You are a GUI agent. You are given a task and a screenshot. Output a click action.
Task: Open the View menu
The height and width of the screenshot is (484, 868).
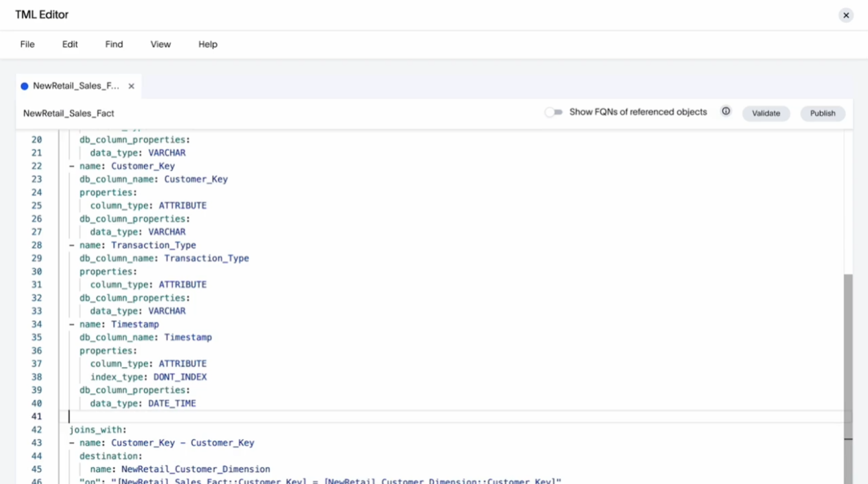[160, 44]
